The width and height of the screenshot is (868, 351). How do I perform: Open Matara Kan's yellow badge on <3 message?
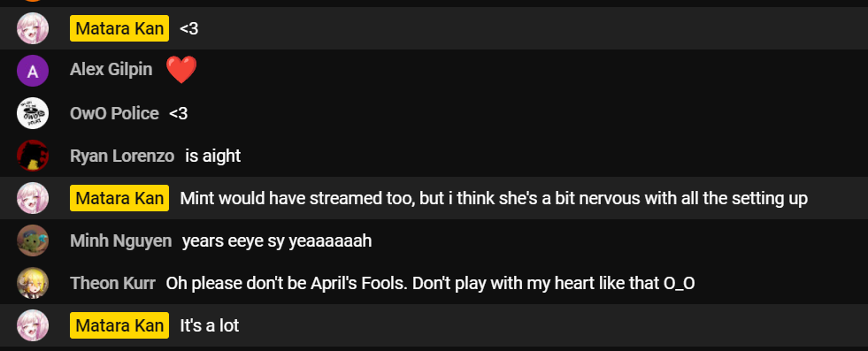119,28
